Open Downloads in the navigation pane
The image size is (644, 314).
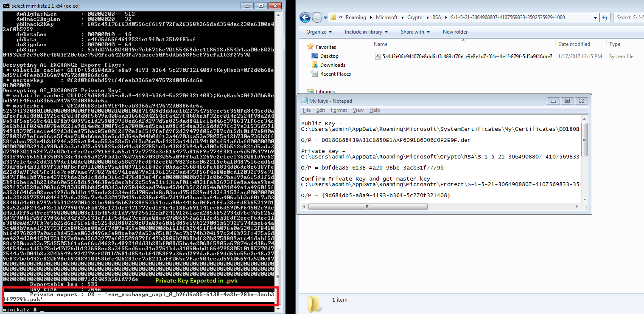[x=333, y=65]
